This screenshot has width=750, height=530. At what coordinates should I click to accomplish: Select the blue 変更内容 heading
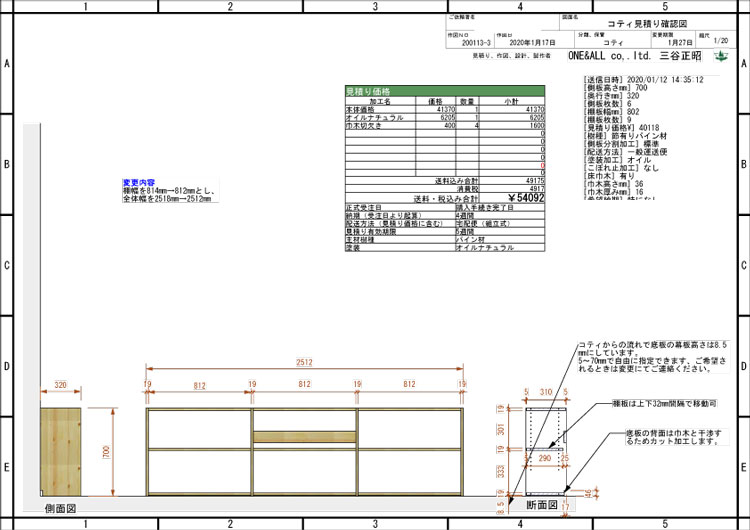(x=139, y=183)
